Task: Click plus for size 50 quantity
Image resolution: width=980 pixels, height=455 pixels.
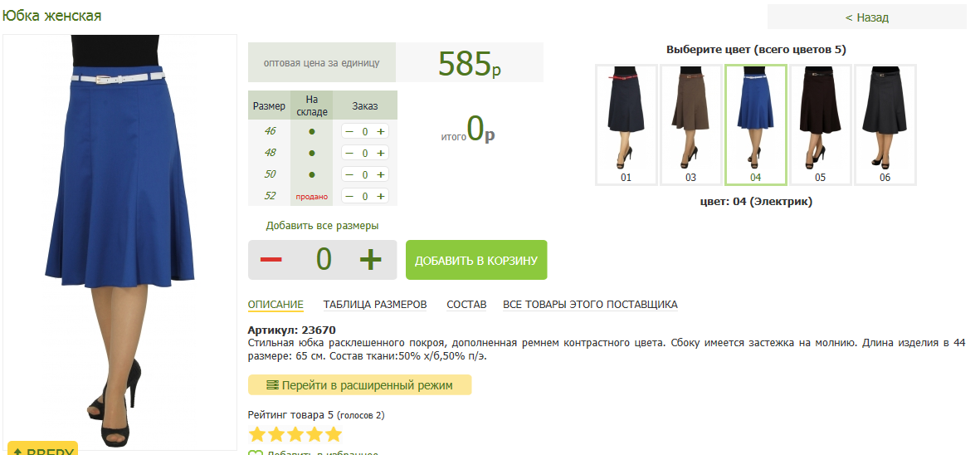Action: pos(381,174)
